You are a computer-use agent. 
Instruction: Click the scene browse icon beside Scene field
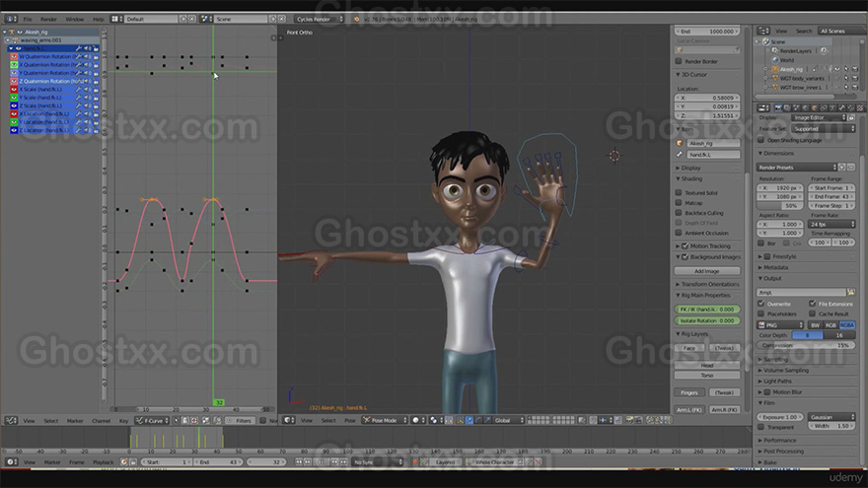pos(205,19)
